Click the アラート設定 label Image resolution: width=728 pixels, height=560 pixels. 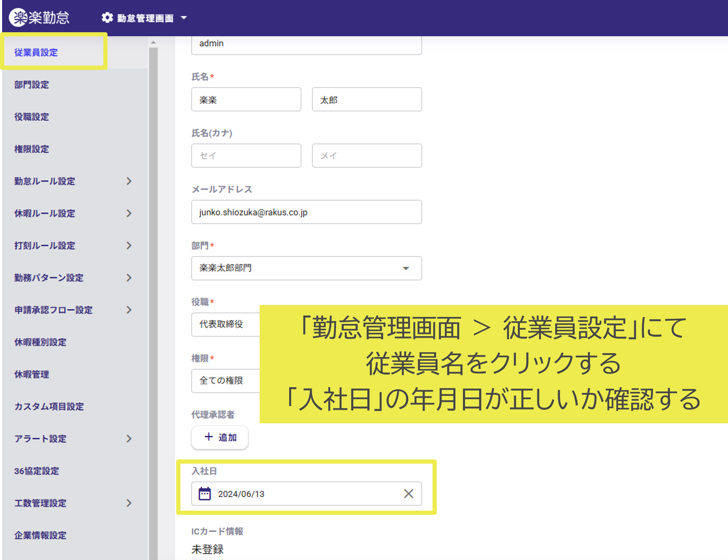coord(40,439)
